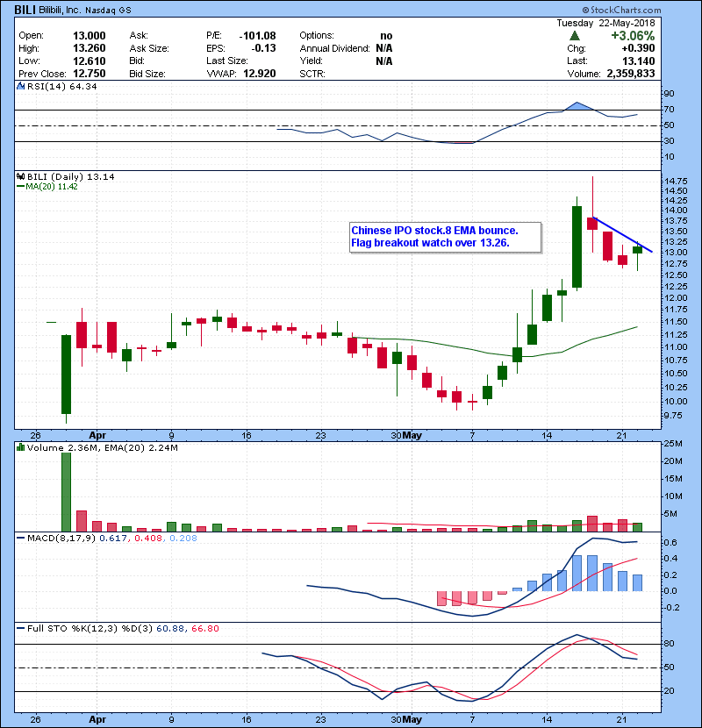The image size is (702, 728).
Task: Click the Options value "no"
Action: (x=386, y=36)
